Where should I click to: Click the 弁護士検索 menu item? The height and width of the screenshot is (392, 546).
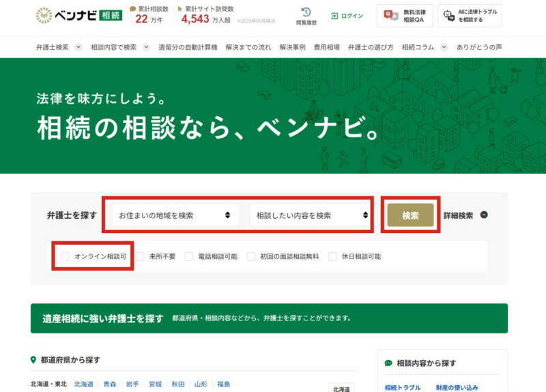pos(53,47)
